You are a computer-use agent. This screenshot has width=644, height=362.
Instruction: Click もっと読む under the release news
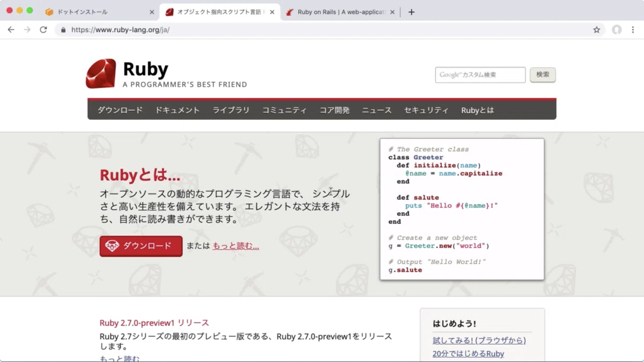(x=119, y=358)
